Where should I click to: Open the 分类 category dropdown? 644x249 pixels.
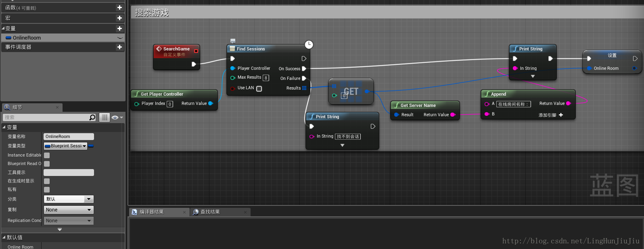69,199
